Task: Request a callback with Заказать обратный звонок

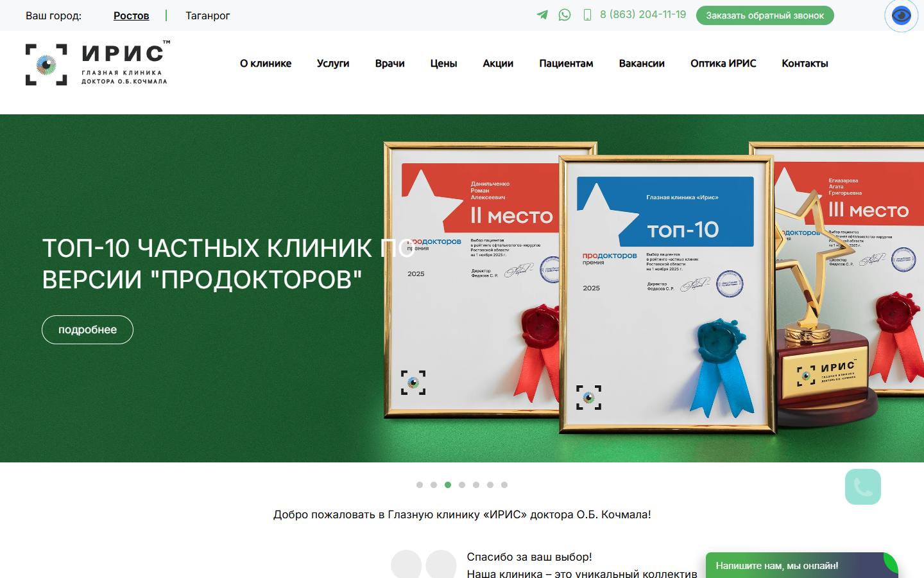Action: 765,15
